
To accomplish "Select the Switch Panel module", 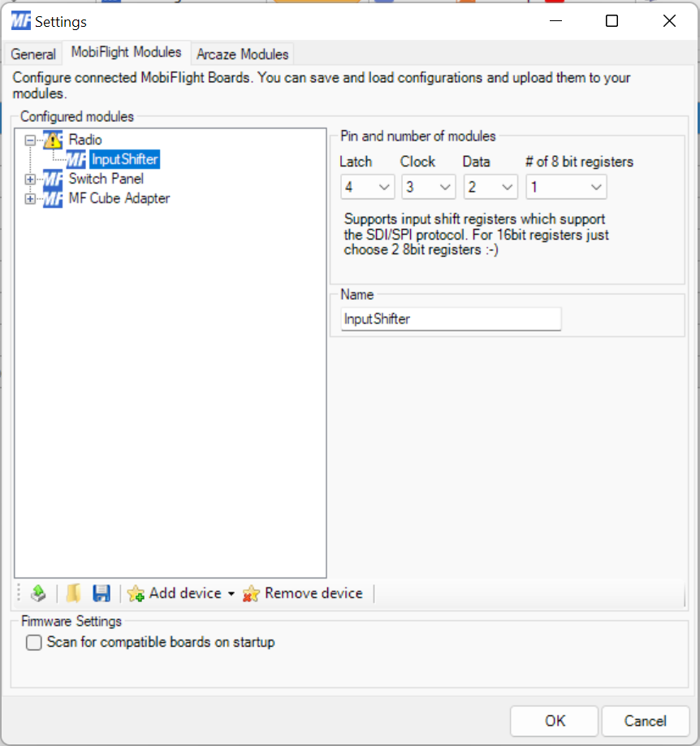I will [106, 179].
